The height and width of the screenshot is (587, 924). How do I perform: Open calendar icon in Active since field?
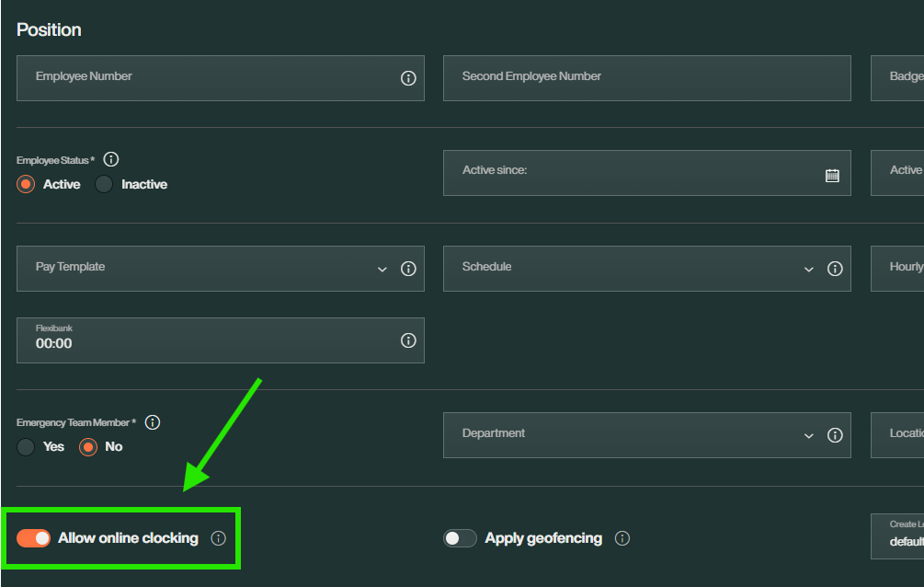pos(832,175)
